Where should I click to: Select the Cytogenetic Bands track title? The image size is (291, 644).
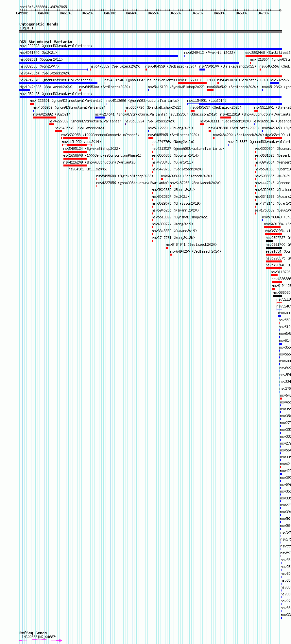pos(39,24)
